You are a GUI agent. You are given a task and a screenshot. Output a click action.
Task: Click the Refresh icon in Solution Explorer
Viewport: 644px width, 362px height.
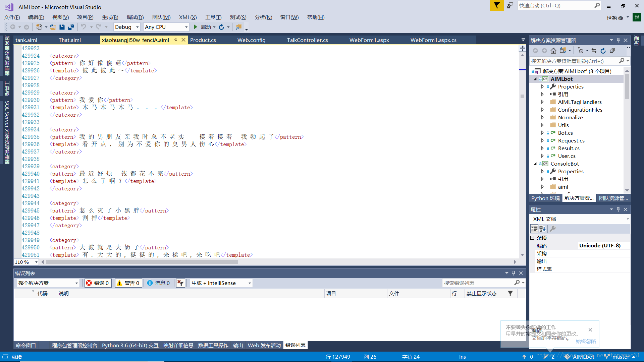point(603,51)
